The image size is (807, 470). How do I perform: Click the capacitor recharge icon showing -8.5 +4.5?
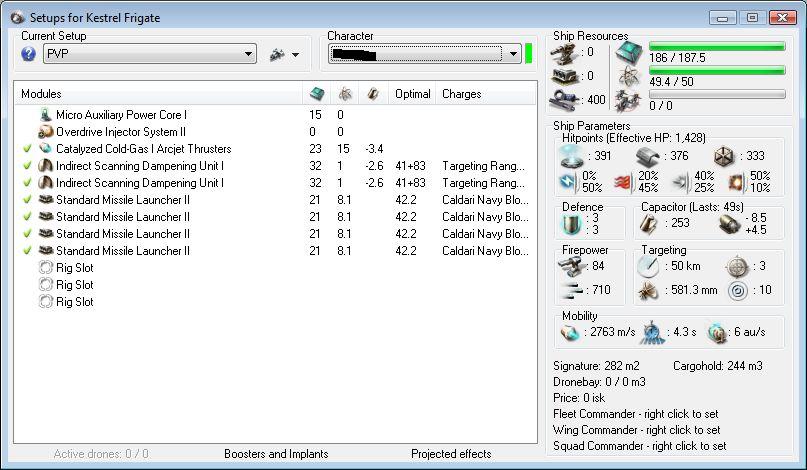point(730,224)
